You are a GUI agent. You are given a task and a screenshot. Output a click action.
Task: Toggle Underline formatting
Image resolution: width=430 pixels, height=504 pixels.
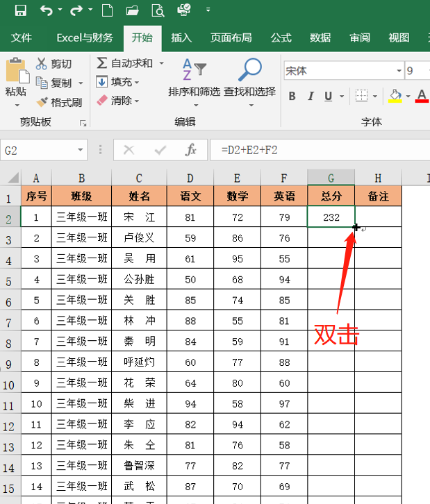[x=329, y=96]
